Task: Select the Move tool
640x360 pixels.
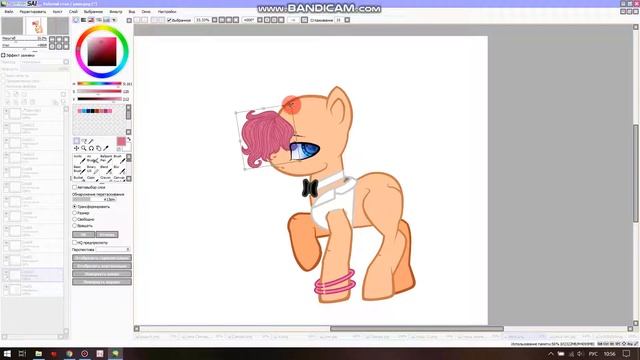Action: (76, 148)
